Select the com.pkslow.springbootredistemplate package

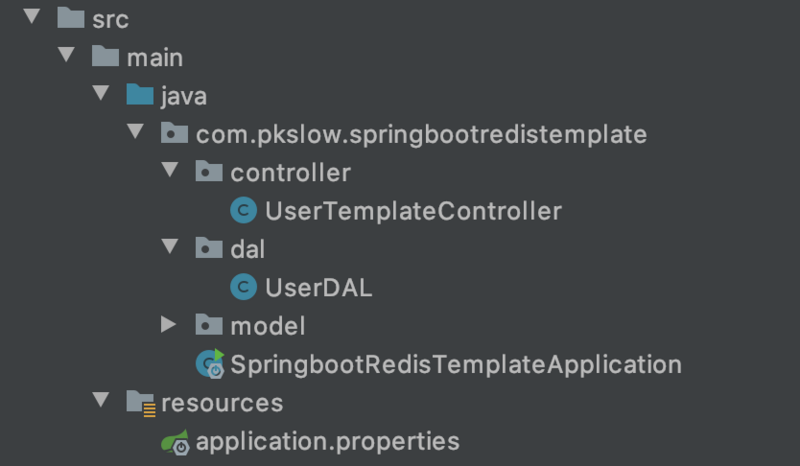(421, 134)
